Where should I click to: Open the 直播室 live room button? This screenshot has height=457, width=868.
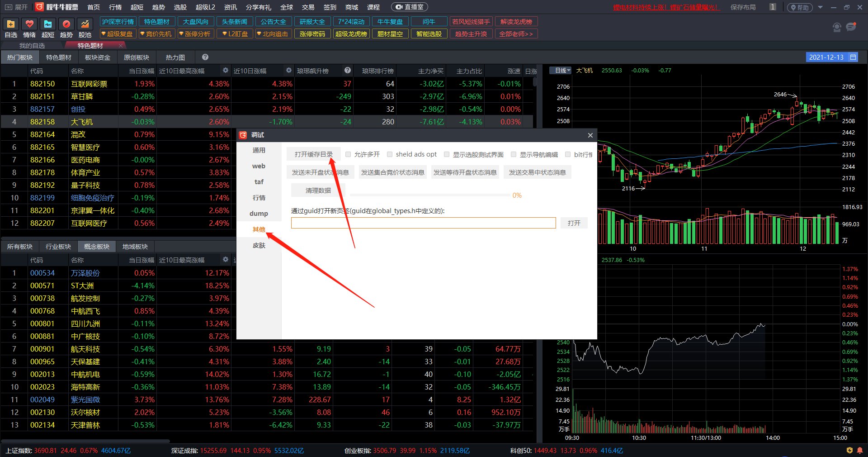click(x=410, y=7)
